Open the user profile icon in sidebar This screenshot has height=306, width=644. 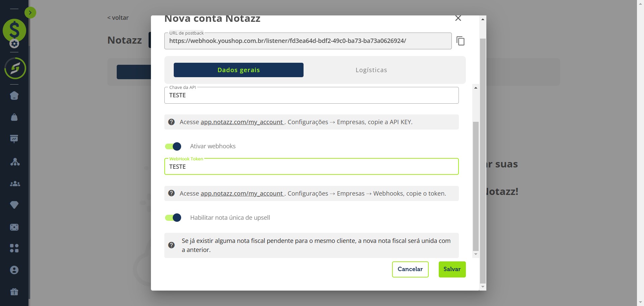[x=14, y=270]
